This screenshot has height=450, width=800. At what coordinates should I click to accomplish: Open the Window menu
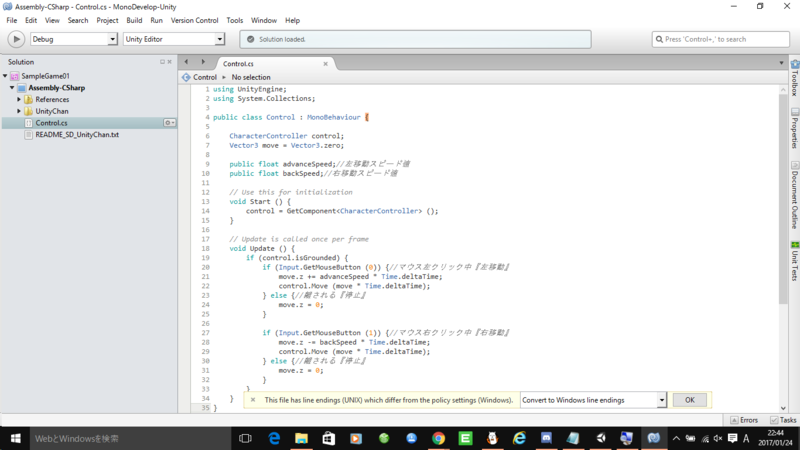pyautogui.click(x=264, y=20)
